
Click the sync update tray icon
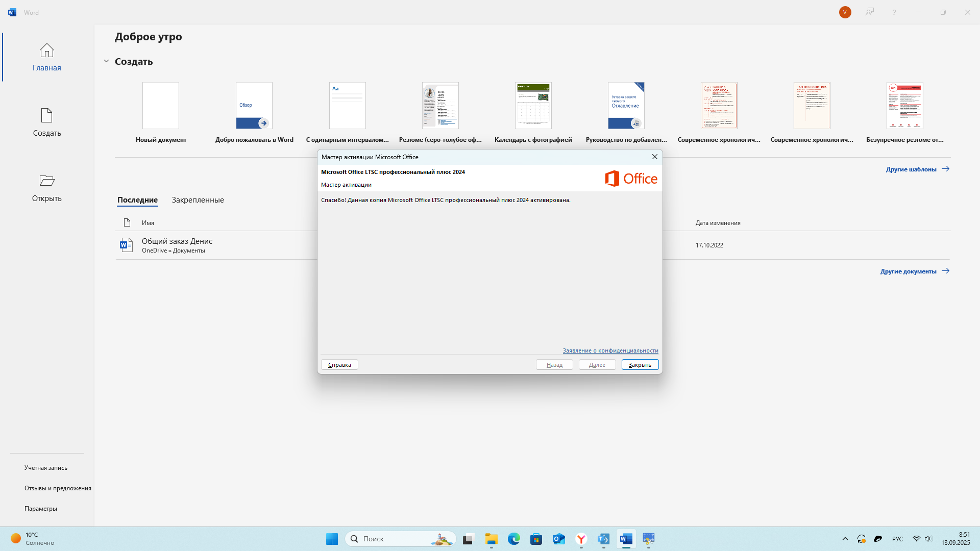click(x=862, y=539)
